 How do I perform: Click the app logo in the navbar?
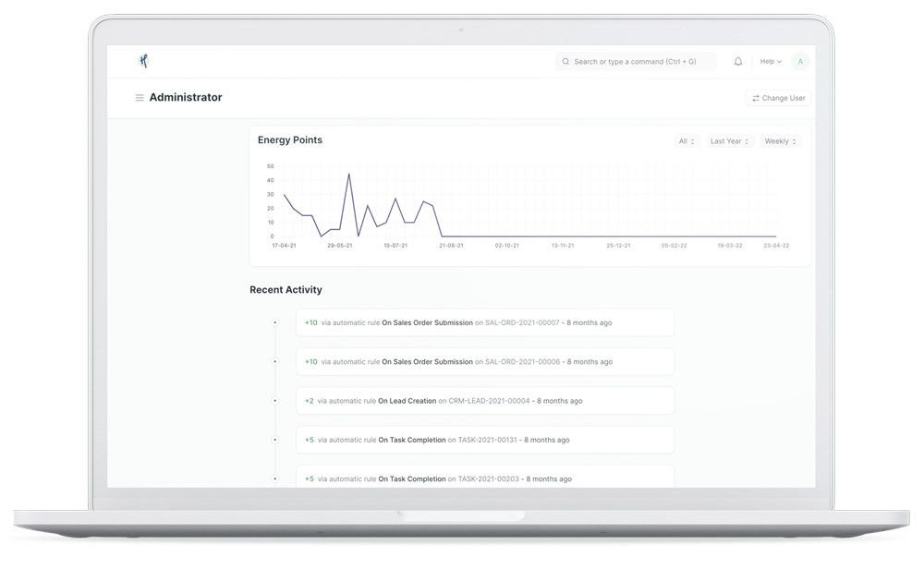point(143,61)
